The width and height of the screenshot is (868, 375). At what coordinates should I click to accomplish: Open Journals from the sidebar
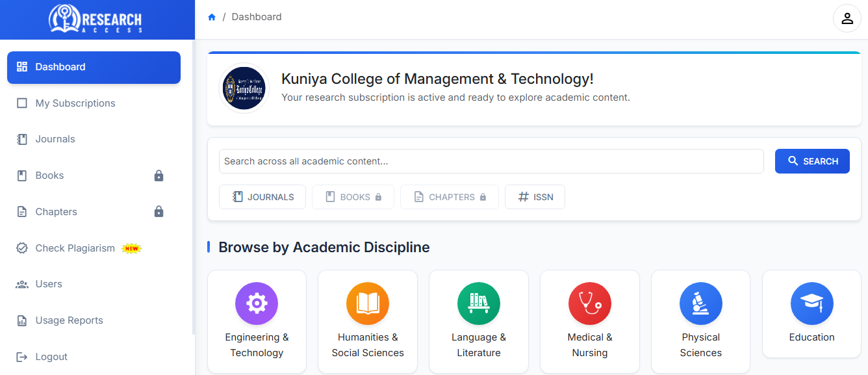55,139
